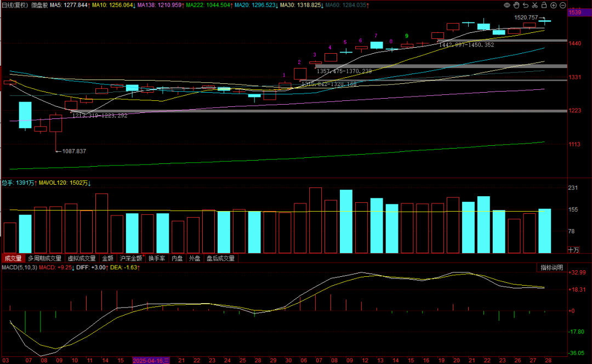The width and height of the screenshot is (592, 364).
Task: Zoom out with the minus circle icon
Action: pyautogui.click(x=562, y=5)
